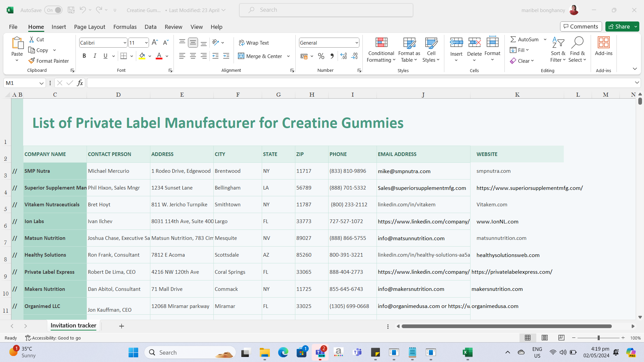Open the Formulas ribbon tab

click(125, 27)
